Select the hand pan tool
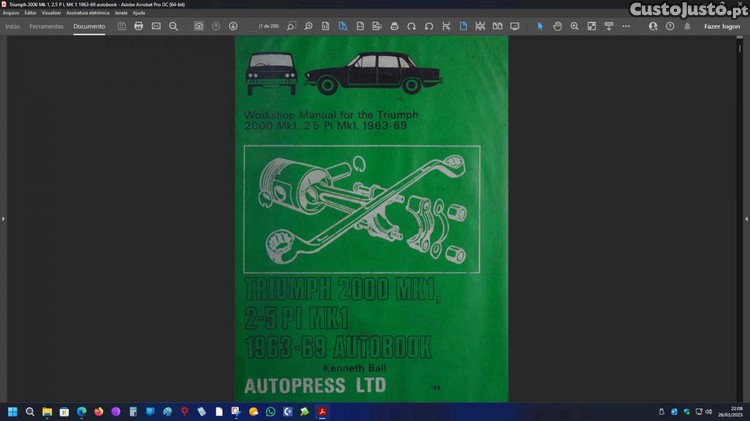 (558, 26)
